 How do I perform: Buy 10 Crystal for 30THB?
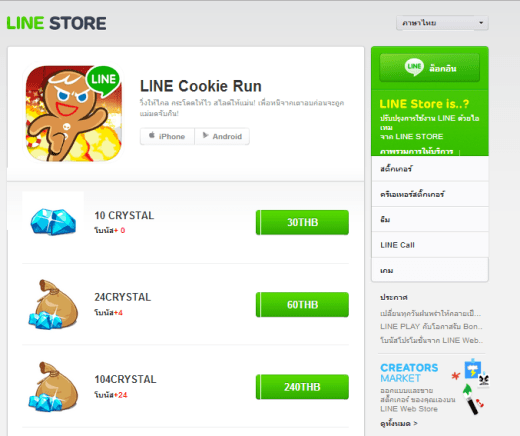point(302,222)
